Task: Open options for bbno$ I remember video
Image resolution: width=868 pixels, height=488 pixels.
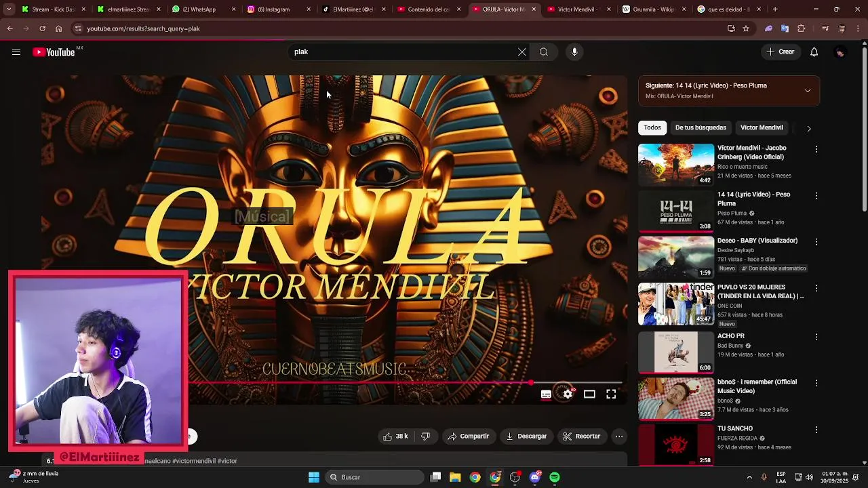Action: tap(816, 383)
